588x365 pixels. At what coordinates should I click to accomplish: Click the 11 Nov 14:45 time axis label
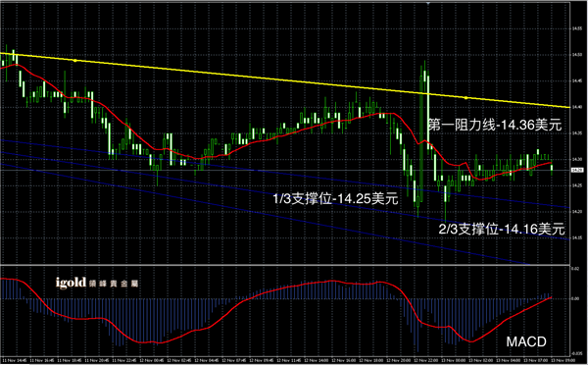coord(15,361)
